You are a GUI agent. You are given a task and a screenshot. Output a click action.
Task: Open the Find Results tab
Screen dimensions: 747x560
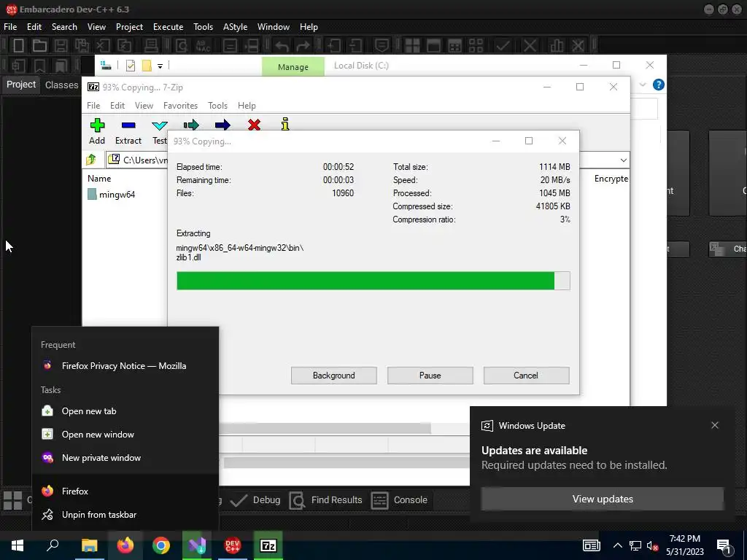326,500
